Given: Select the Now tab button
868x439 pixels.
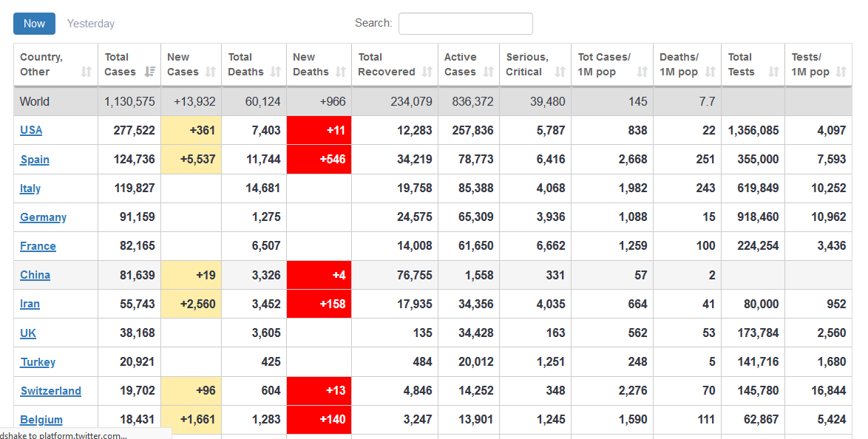Looking at the screenshot, I should click(x=34, y=24).
